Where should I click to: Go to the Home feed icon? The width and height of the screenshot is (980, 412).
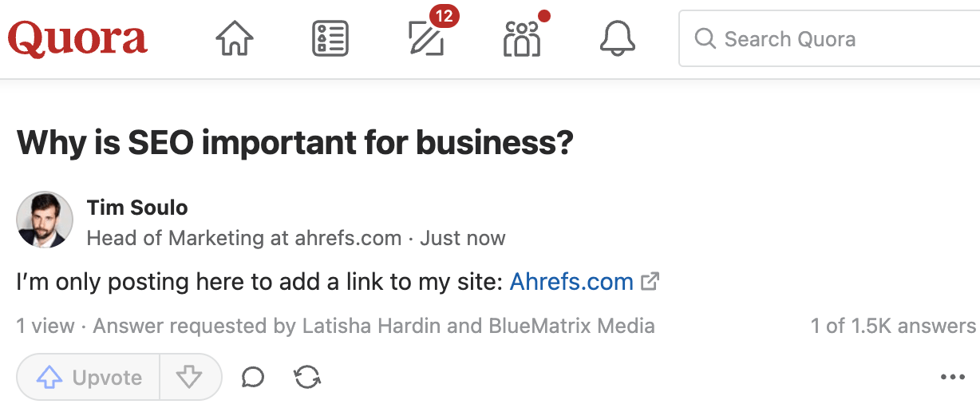point(235,38)
